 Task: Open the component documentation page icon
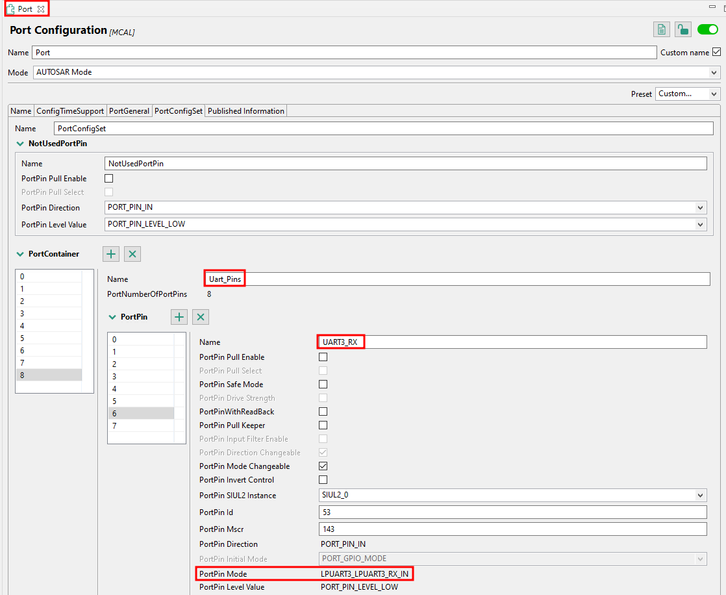coord(662,30)
